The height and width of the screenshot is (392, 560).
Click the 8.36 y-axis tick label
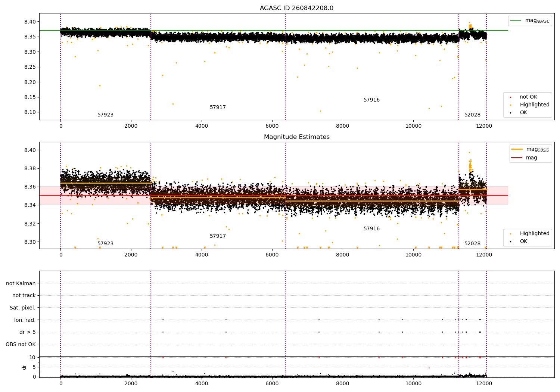pos(30,187)
